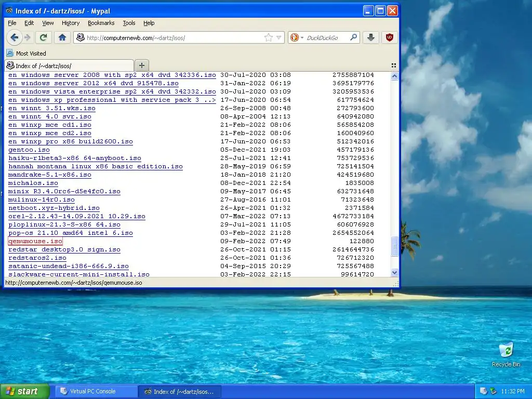Click the scrollbar down arrow
532x399 pixels.
(394, 272)
